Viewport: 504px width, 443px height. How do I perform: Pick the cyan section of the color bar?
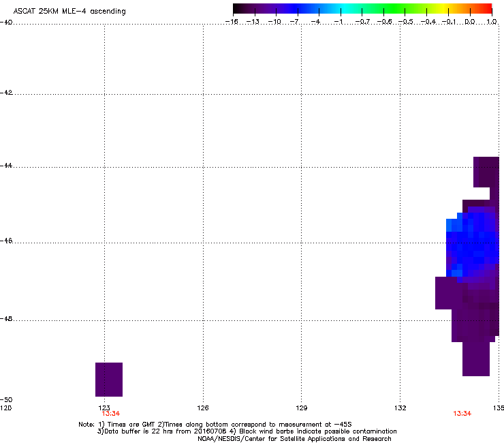pos(343,8)
